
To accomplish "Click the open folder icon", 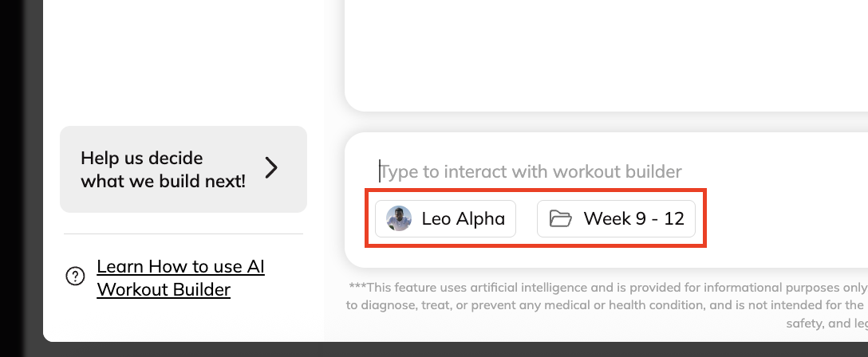I will [561, 218].
